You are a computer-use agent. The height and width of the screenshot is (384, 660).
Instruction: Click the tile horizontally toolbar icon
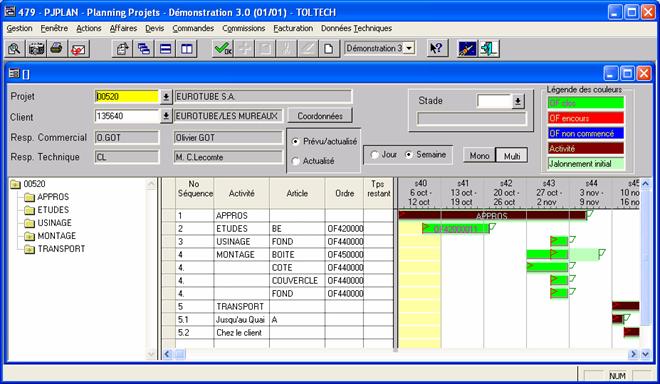pyautogui.click(x=165, y=49)
